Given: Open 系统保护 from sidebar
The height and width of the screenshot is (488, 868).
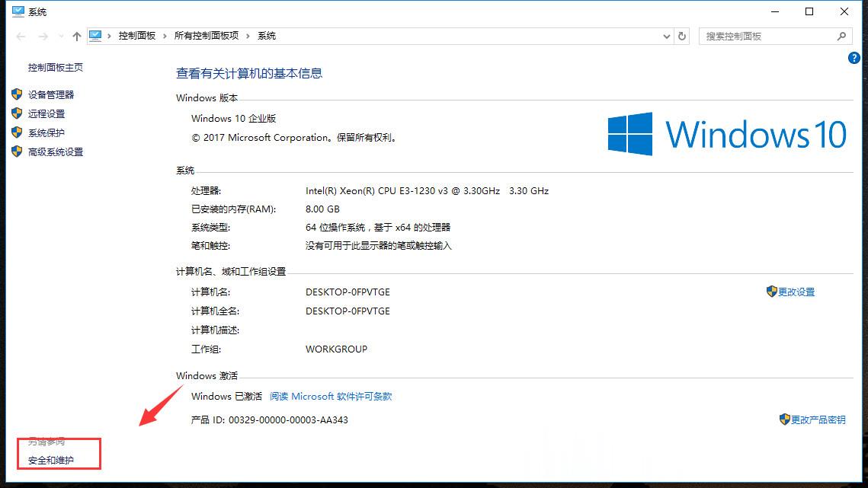Looking at the screenshot, I should (46, 132).
